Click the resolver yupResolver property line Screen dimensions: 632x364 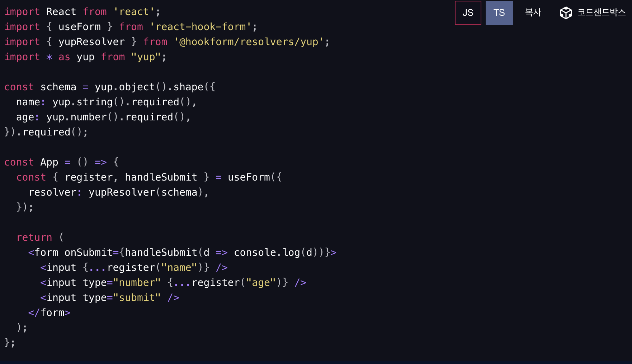point(118,192)
